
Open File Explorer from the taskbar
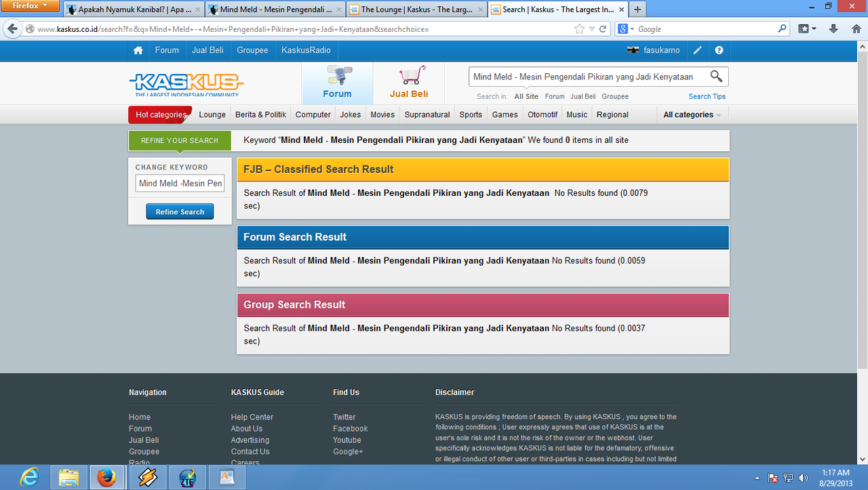pyautogui.click(x=68, y=478)
